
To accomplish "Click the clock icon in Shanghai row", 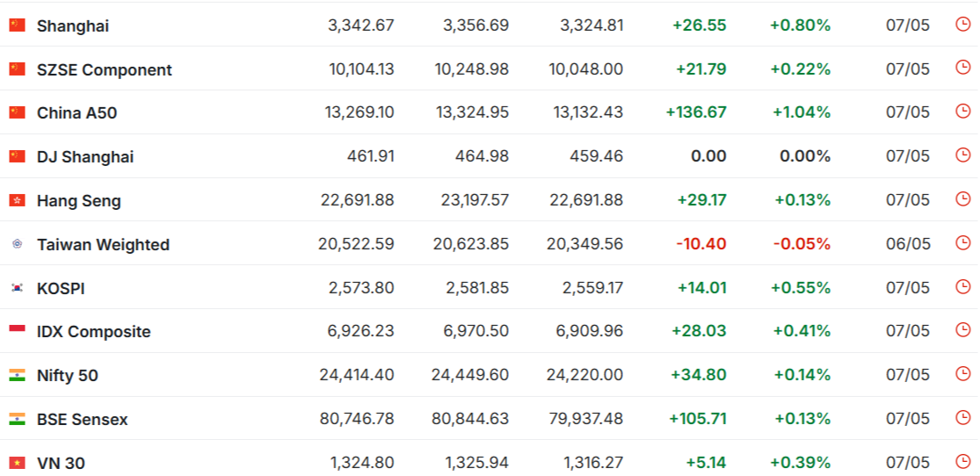I will click(x=963, y=25).
